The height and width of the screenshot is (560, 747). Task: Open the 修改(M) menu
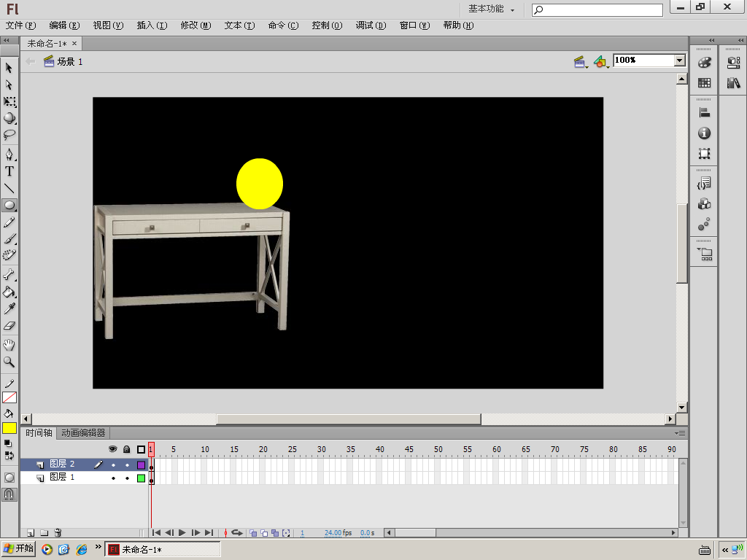[196, 26]
